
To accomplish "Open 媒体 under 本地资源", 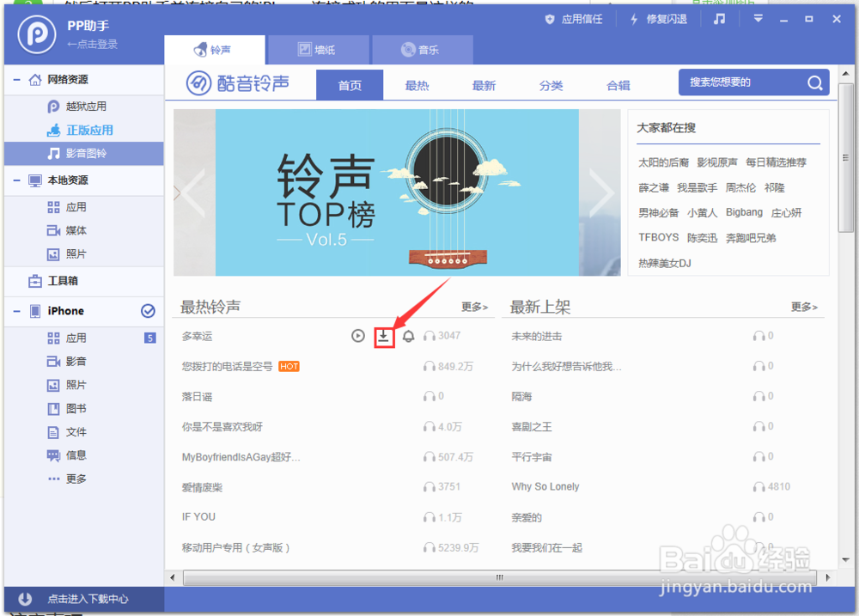I will pos(84,231).
